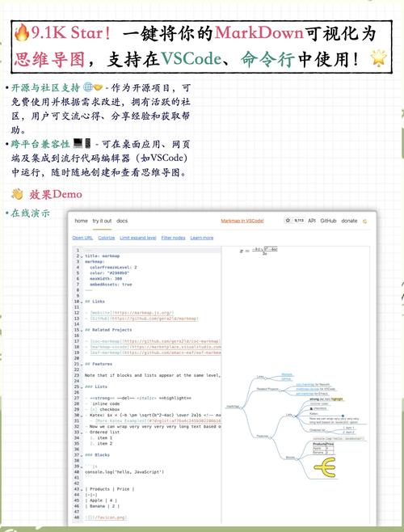The height and width of the screenshot is (532, 404).
Task: Click the favicon.png image line in the editor
Action: (x=106, y=517)
